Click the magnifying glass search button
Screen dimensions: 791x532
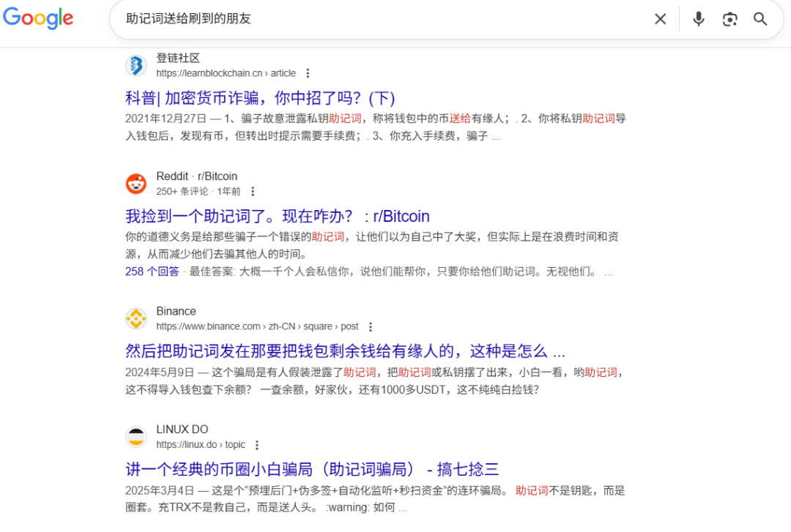760,19
